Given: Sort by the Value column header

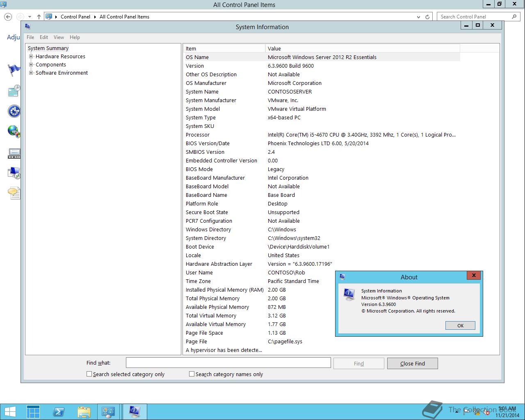Looking at the screenshot, I should pos(363,48).
